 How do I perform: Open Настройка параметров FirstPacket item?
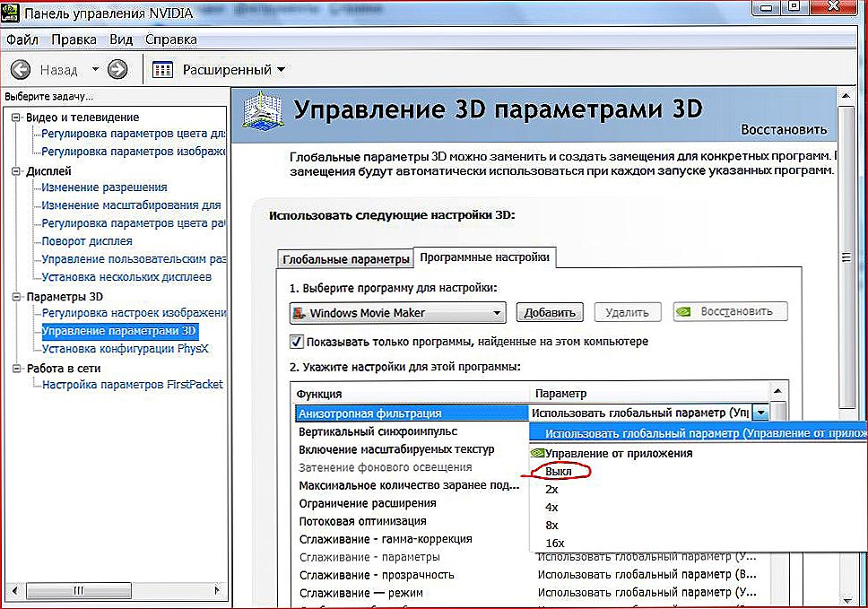(x=133, y=384)
